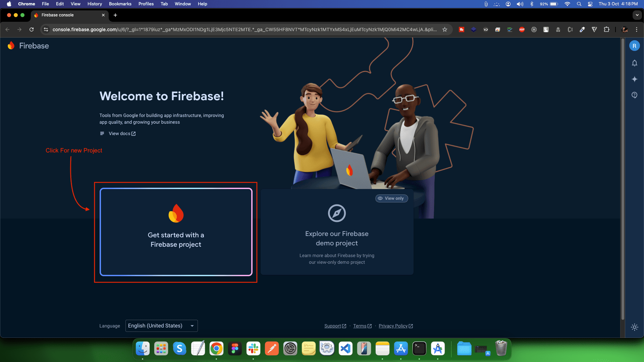This screenshot has height=362, width=644.
Task: Click the address bar URL field
Action: click(x=245, y=29)
